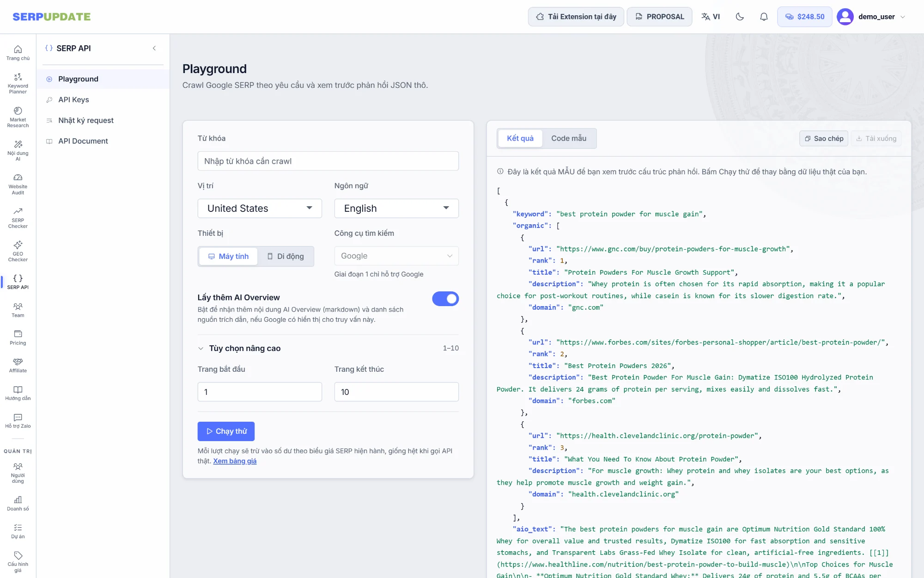Select the SERP API sidebar icon

(x=18, y=282)
